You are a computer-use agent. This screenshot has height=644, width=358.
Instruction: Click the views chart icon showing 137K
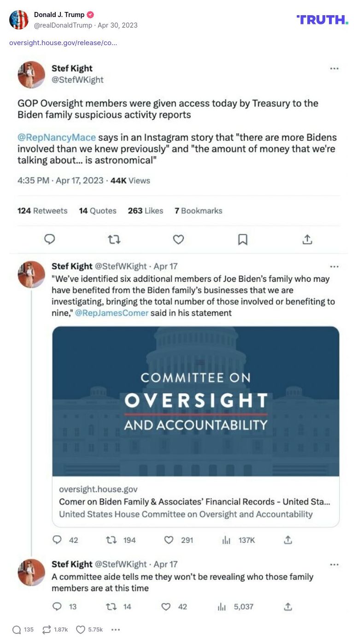226,540
